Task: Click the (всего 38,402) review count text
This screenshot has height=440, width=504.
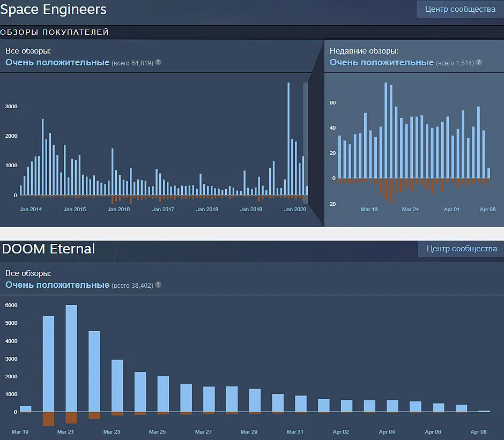Action: pyautogui.click(x=132, y=286)
